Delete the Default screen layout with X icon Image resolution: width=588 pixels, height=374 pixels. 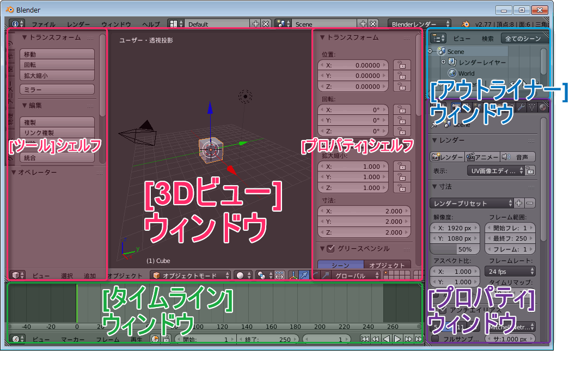(266, 24)
